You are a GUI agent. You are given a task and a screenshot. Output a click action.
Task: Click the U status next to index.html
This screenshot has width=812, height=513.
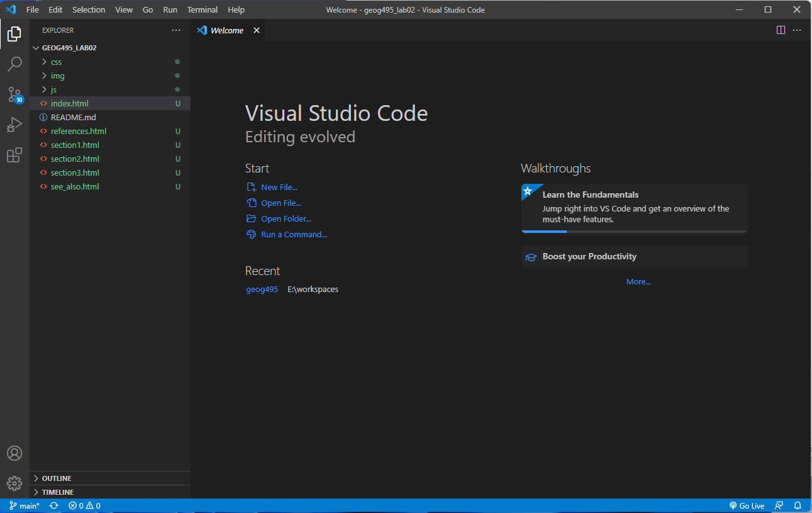point(178,103)
